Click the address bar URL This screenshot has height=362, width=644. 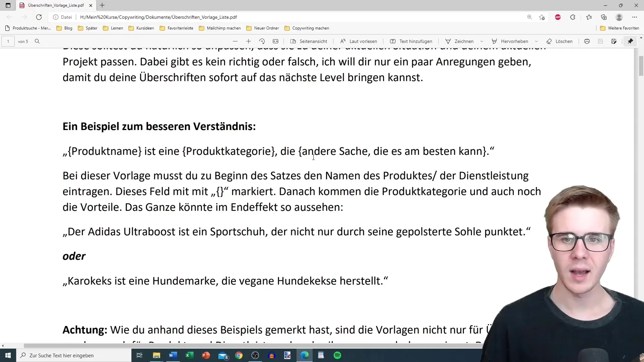[158, 17]
